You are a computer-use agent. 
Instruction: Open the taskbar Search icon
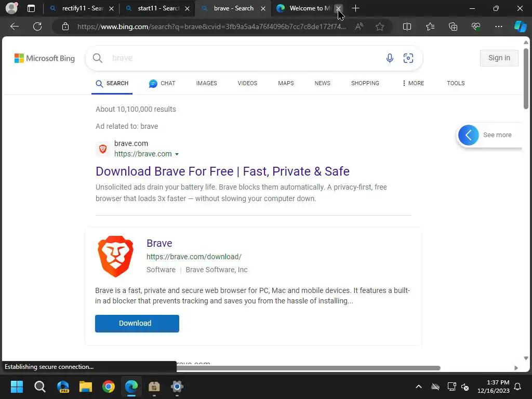39,387
